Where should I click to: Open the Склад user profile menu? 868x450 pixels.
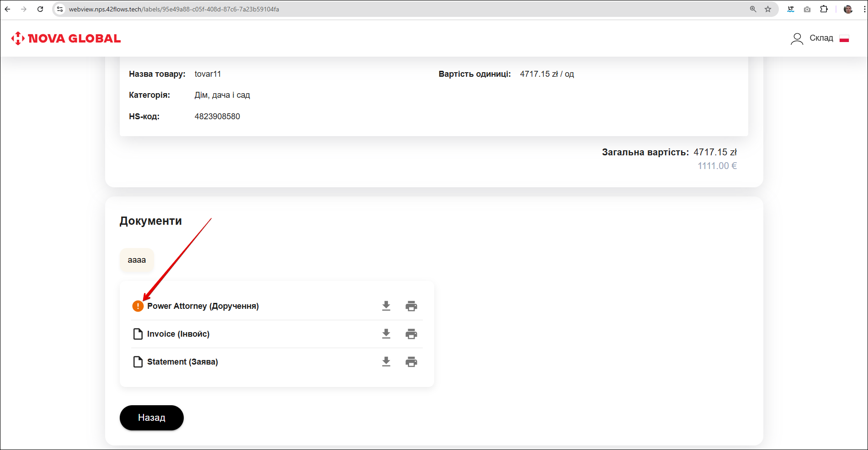click(813, 38)
